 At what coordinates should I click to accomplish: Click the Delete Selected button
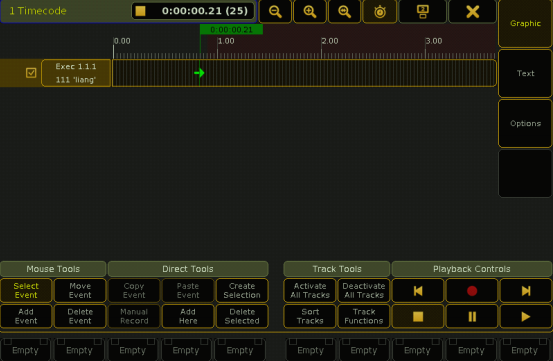[x=242, y=316]
